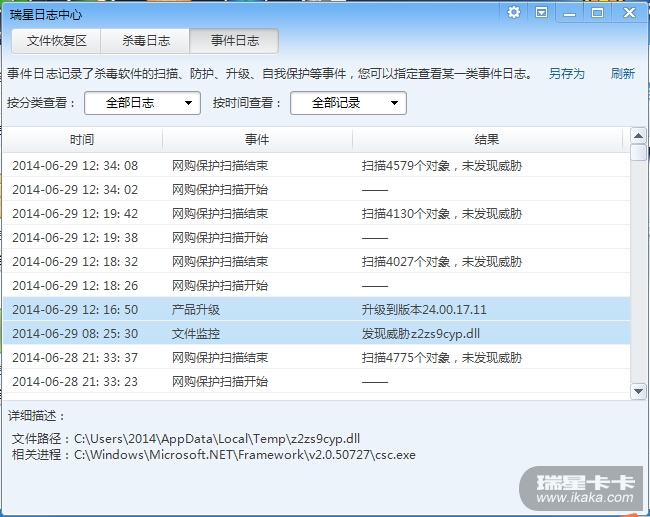Click result 扫描4027个对象，未发现威胁
Screen dimensions: 650x517
tap(441, 262)
